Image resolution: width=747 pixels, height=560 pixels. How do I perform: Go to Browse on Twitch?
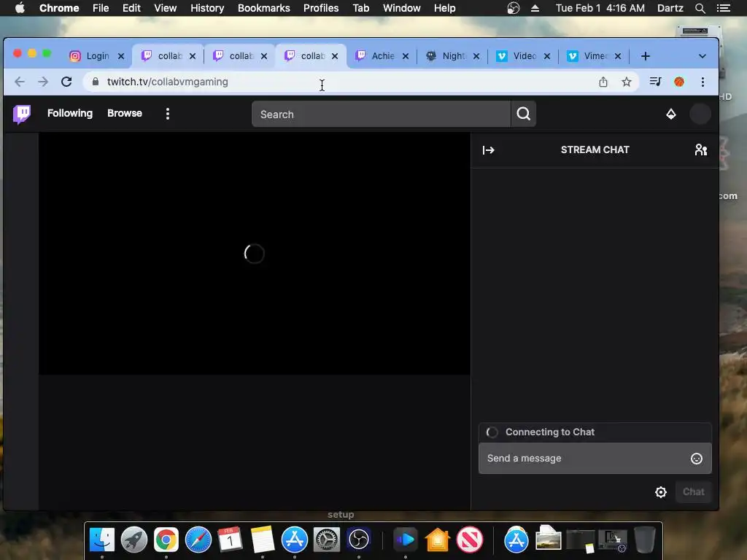(x=124, y=113)
